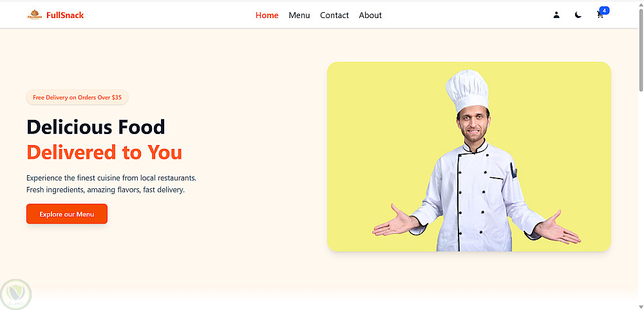Image resolution: width=644 pixels, height=310 pixels.
Task: Click the vertical scrollbar thumb
Action: [641, 50]
